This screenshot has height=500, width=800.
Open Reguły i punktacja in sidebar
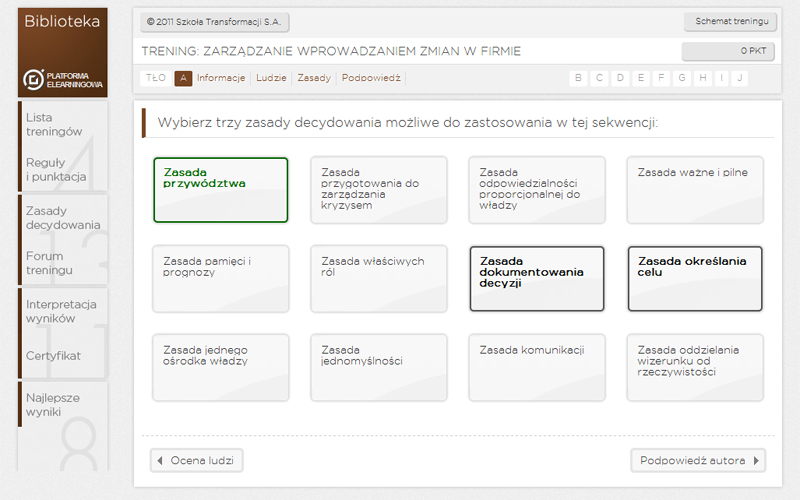point(56,169)
